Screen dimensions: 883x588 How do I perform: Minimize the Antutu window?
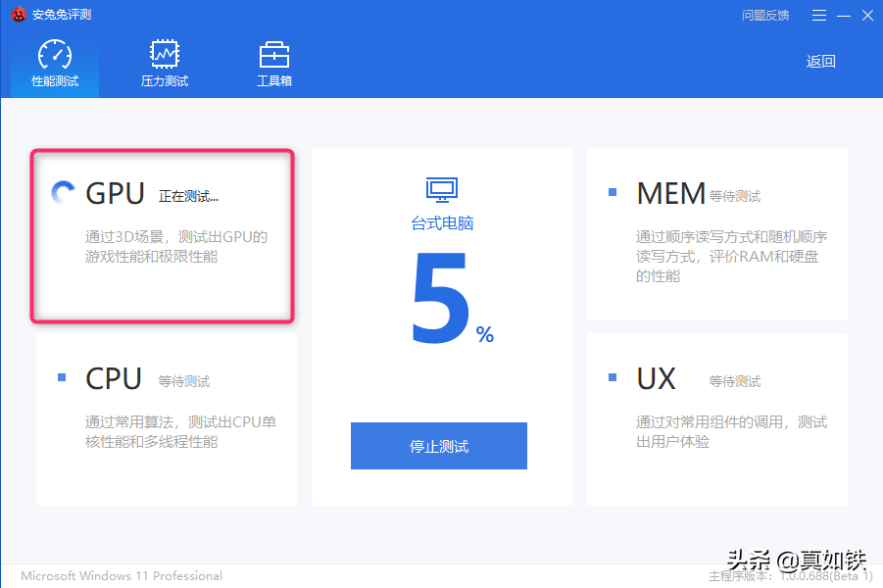point(844,16)
